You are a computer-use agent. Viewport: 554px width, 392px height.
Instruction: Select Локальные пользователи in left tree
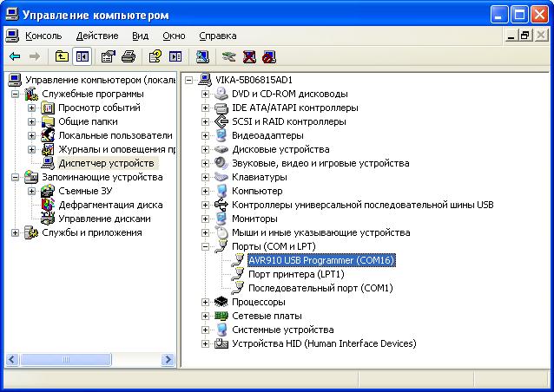click(115, 135)
